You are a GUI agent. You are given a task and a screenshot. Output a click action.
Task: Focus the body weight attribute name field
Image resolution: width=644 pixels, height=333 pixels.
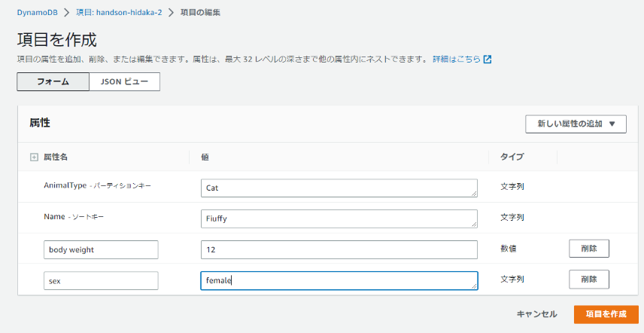click(101, 249)
